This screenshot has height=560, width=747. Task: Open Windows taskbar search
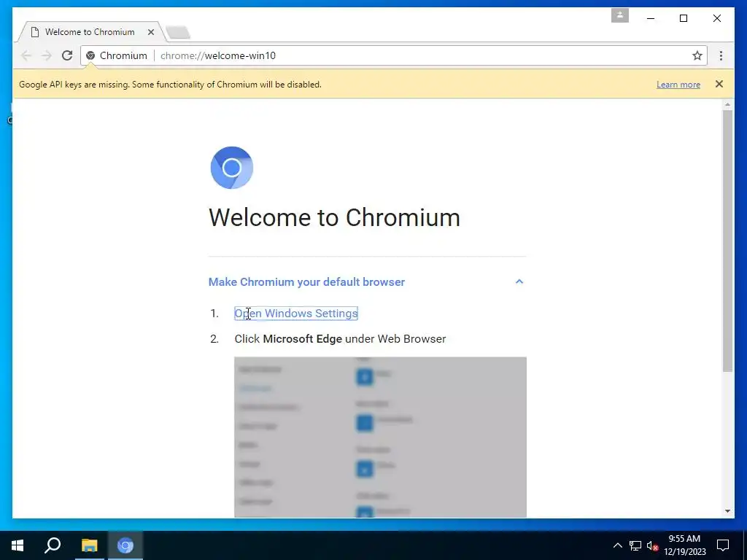53,545
